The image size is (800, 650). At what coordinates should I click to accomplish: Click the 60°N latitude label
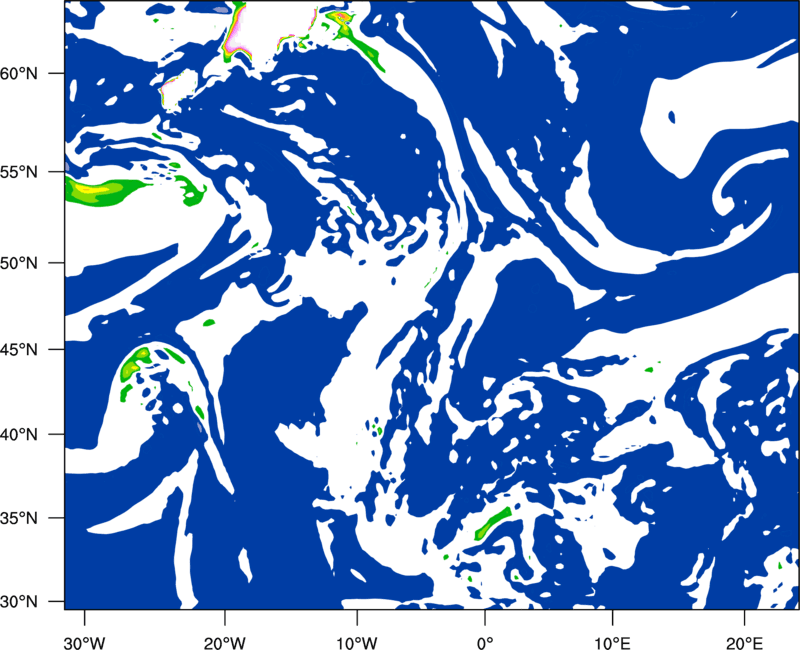[19, 74]
